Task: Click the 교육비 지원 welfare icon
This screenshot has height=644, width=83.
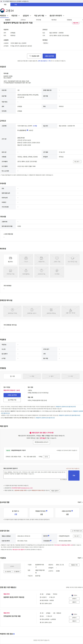Action: [57, 259]
